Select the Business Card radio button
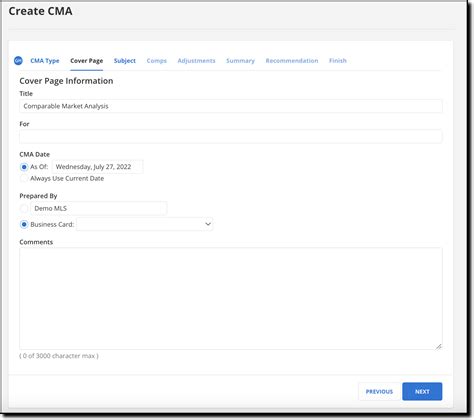This screenshot has height=420, width=474. point(24,224)
